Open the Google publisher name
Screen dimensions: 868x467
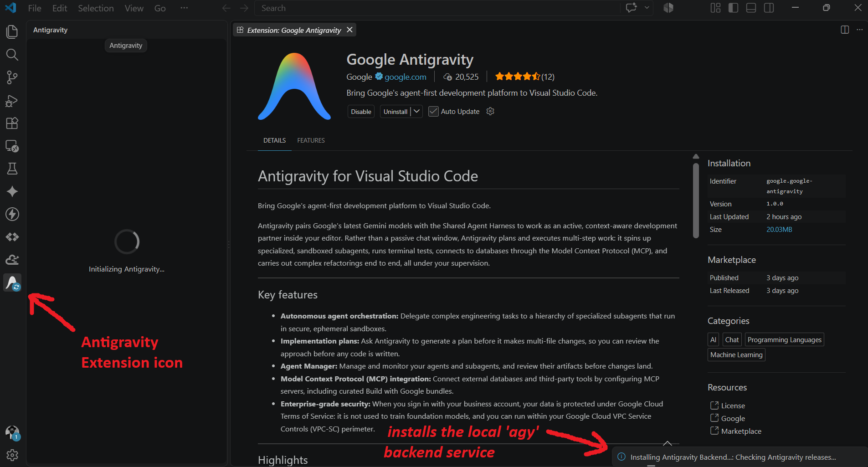coord(359,77)
